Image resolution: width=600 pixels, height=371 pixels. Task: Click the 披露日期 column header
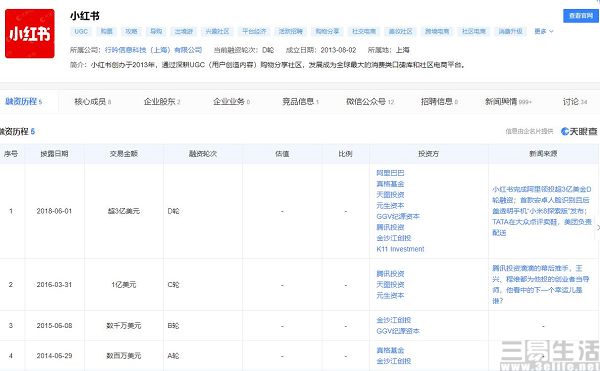tap(54, 154)
